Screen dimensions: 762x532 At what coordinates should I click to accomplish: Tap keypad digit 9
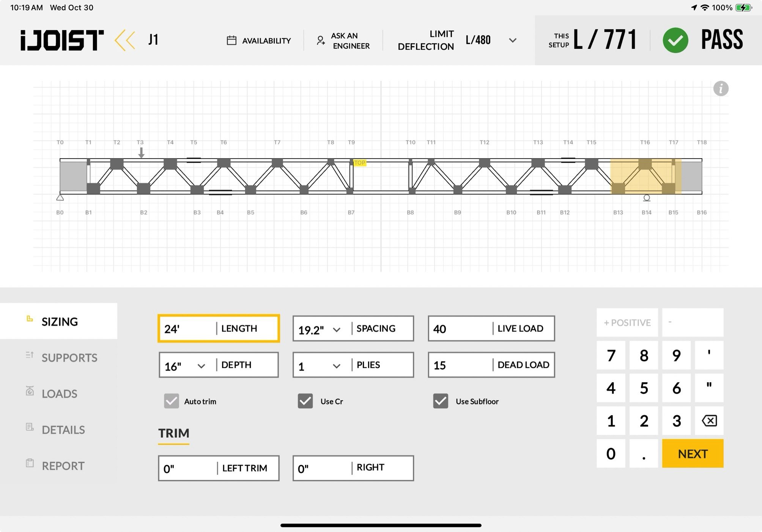(677, 356)
